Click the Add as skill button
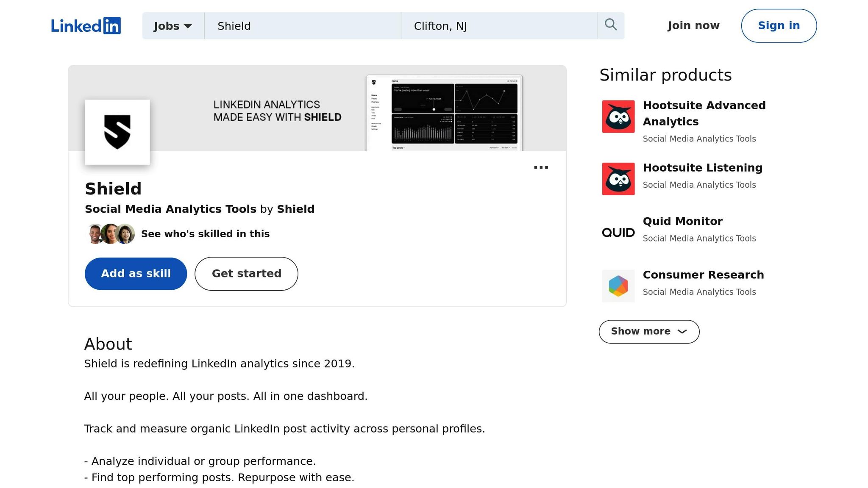The height and width of the screenshot is (488, 868). [x=136, y=274]
